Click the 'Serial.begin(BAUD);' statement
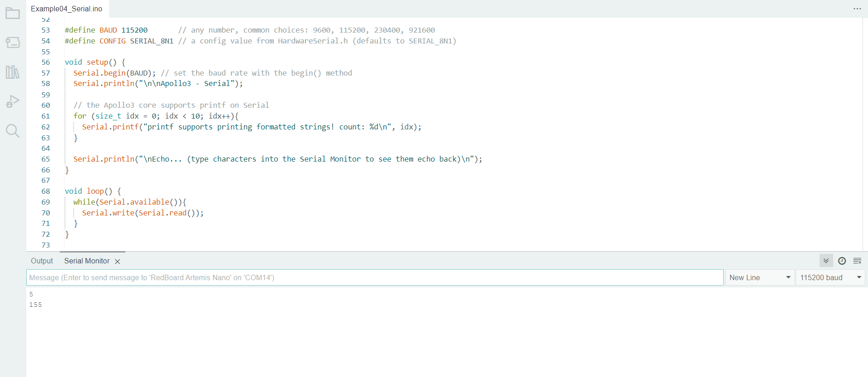 pyautogui.click(x=114, y=73)
